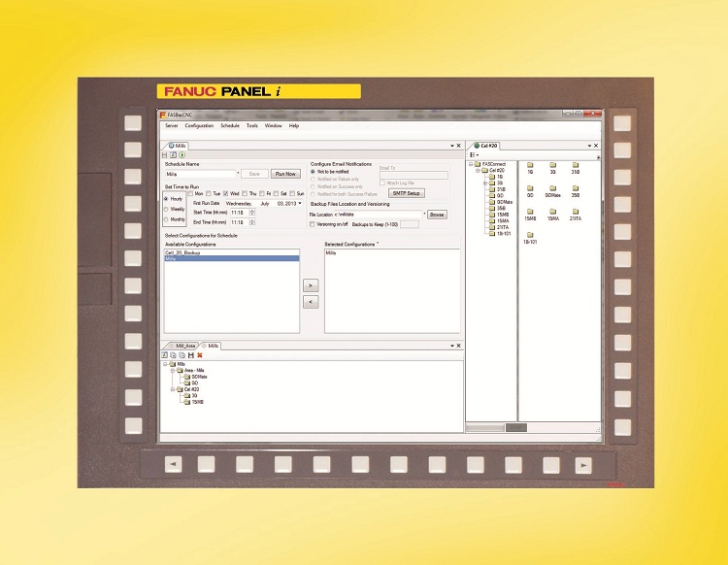
Task: Select the Hourly radio button
Action: (x=166, y=199)
